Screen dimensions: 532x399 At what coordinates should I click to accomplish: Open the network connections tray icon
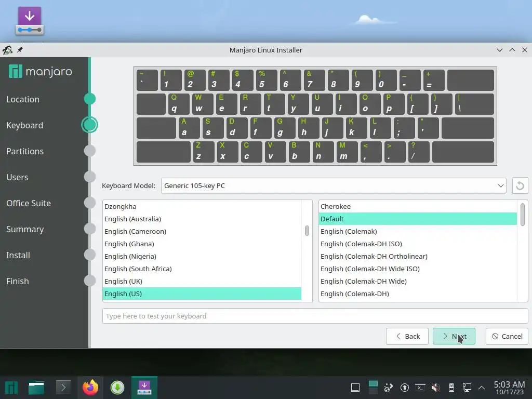point(467,388)
